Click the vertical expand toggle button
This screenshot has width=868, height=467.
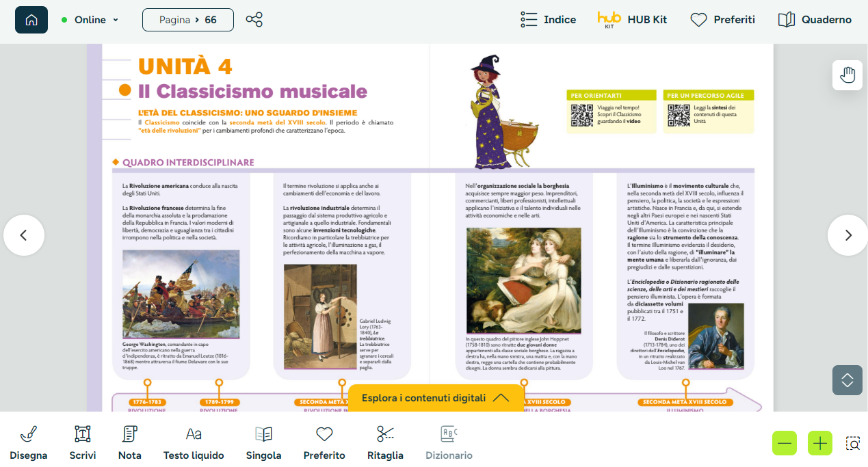pyautogui.click(x=847, y=380)
